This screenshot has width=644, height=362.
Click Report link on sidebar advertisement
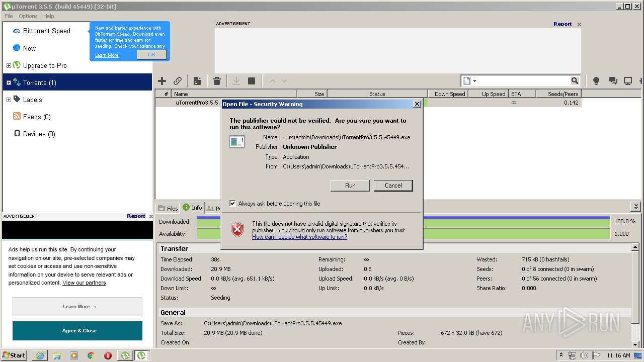pyautogui.click(x=136, y=216)
